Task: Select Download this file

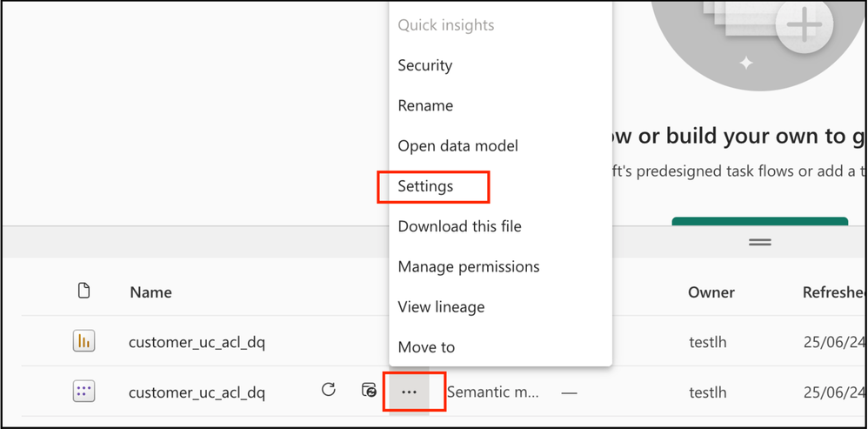Action: coord(459,226)
